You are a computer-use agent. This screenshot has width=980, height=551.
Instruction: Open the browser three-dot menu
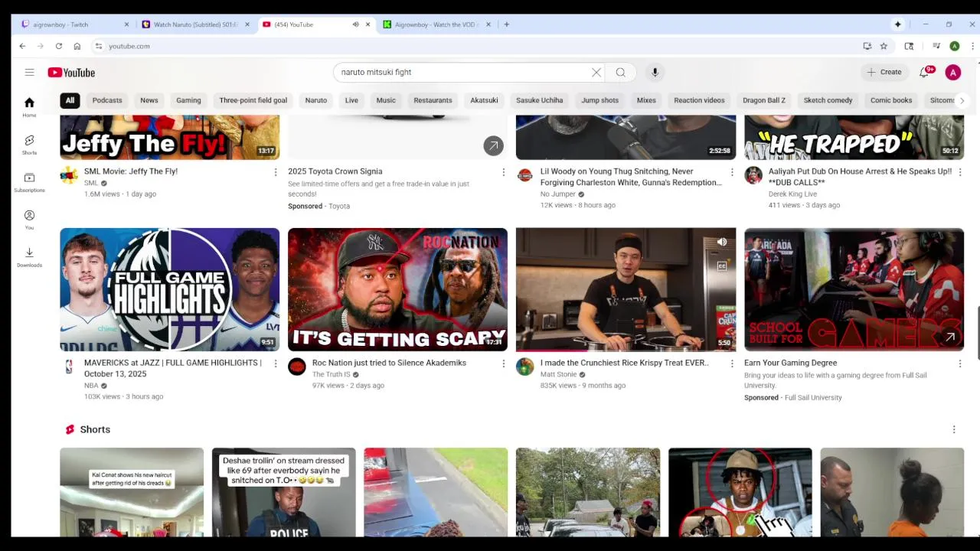[972, 46]
